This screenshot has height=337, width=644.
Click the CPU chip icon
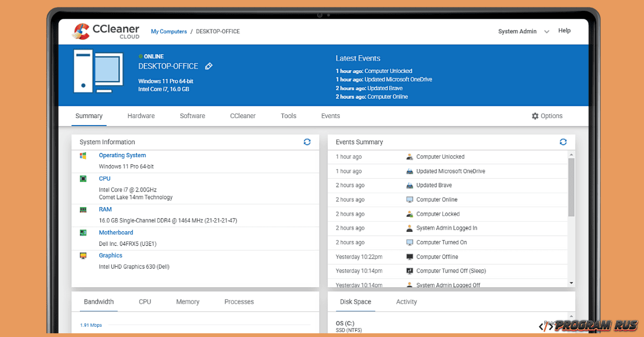[82, 178]
